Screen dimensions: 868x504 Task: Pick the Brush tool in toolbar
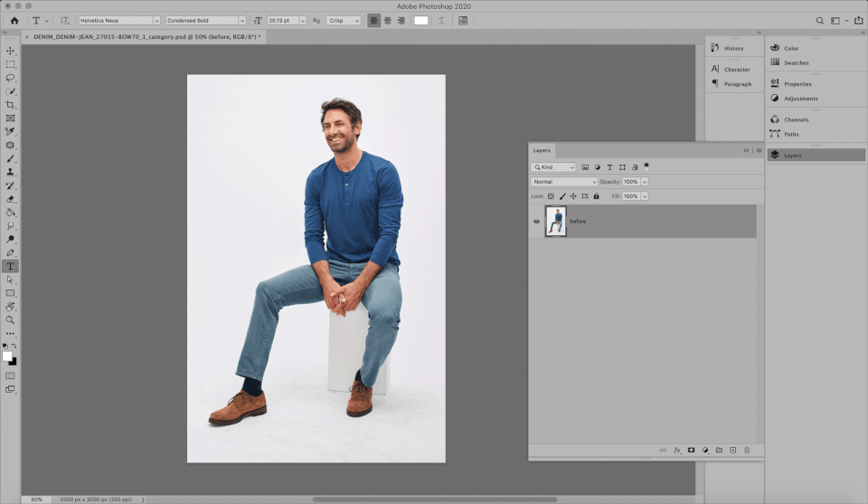[x=11, y=158]
